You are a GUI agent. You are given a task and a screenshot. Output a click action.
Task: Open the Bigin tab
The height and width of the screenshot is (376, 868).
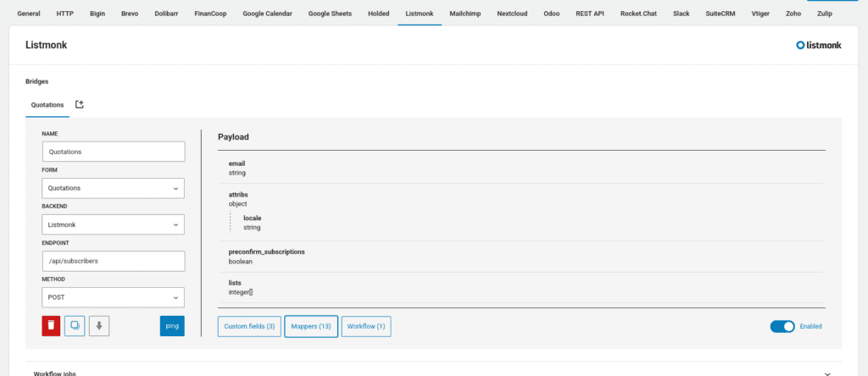tap(97, 14)
